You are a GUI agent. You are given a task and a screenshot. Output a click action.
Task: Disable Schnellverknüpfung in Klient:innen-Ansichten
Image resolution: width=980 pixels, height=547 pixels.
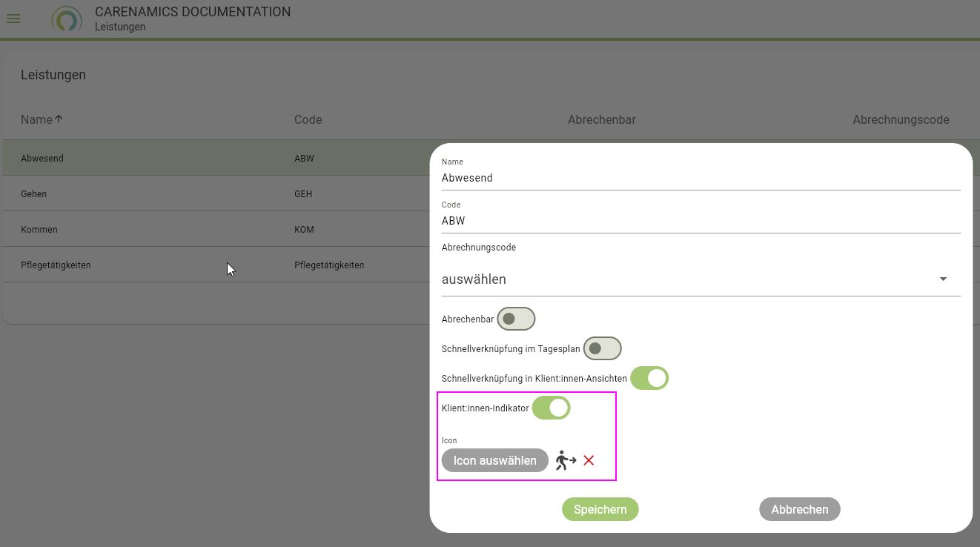coord(649,378)
